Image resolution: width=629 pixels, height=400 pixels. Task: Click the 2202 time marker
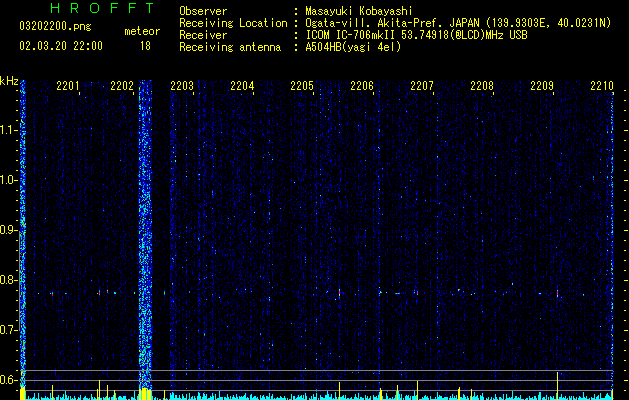[122, 86]
